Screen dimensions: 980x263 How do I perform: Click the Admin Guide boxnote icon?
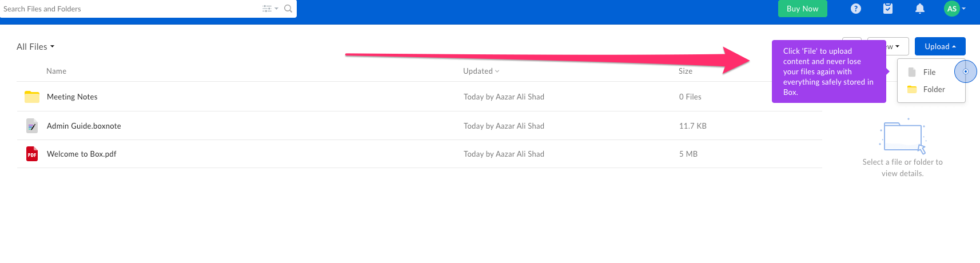point(32,126)
